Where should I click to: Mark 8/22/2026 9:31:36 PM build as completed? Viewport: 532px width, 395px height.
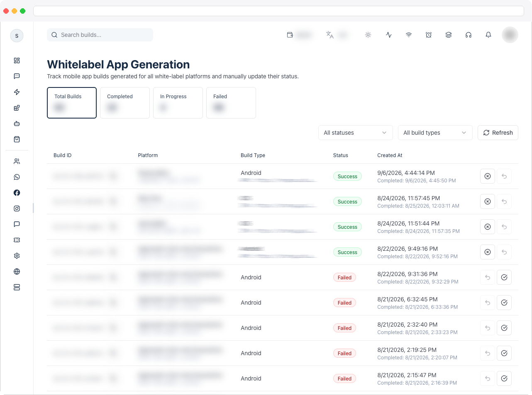pos(504,277)
